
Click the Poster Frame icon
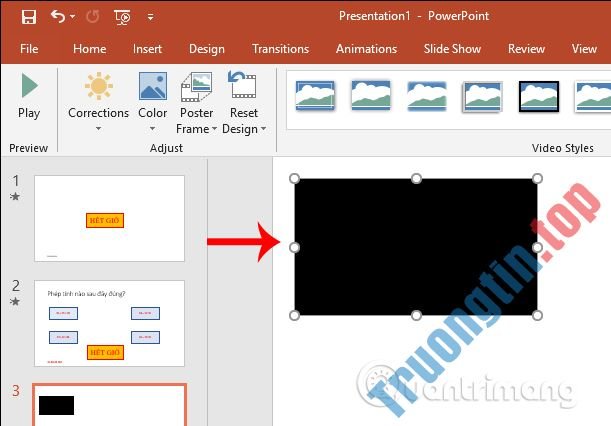[x=196, y=87]
